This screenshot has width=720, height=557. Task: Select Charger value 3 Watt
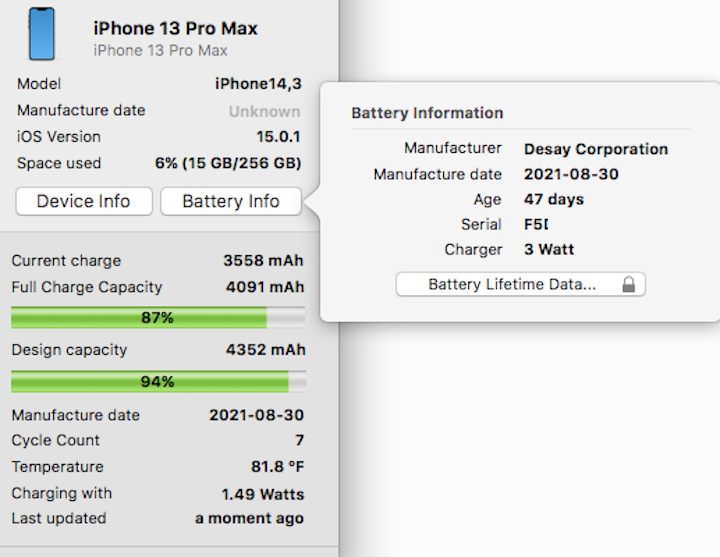tap(549, 249)
